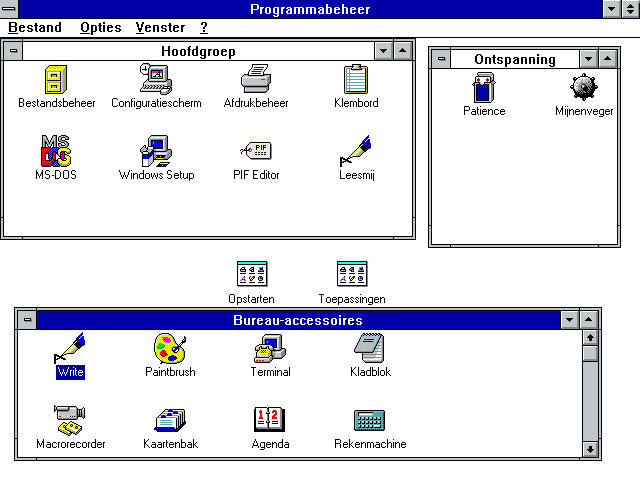Launch Configuratiescherm from Hoofdgroep
Screen dimensions: 640x480
pyautogui.click(x=156, y=79)
